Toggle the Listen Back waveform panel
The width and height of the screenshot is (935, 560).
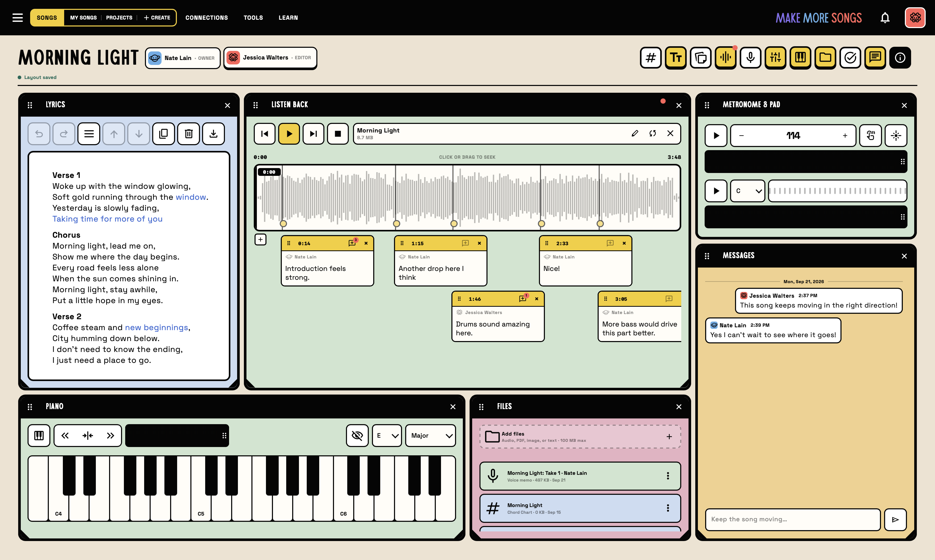[725, 58]
